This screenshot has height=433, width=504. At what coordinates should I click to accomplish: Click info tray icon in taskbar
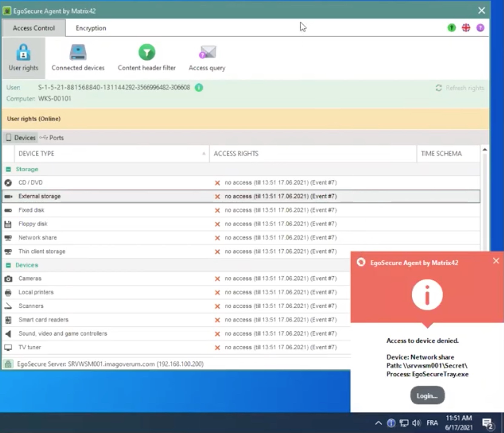(391, 423)
